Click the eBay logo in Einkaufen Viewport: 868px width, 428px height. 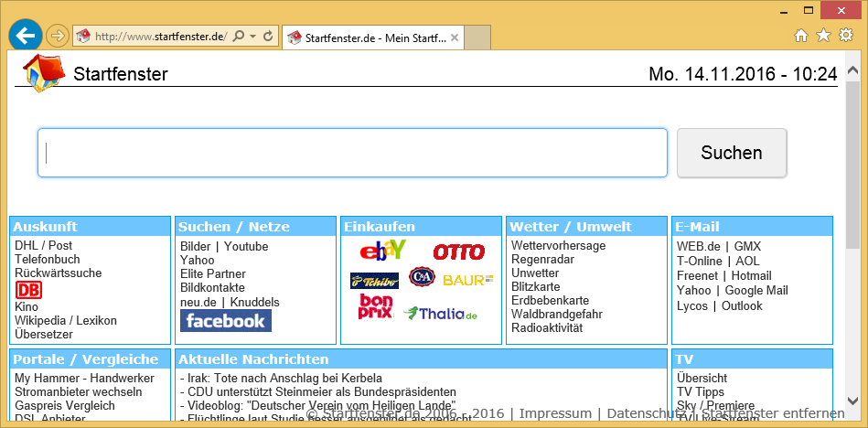tap(382, 251)
